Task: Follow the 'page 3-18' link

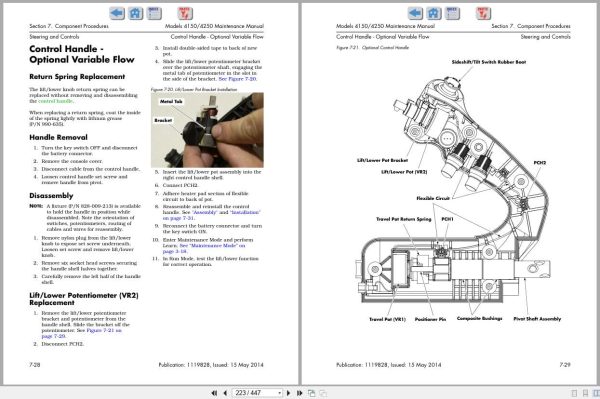Action: point(174,251)
